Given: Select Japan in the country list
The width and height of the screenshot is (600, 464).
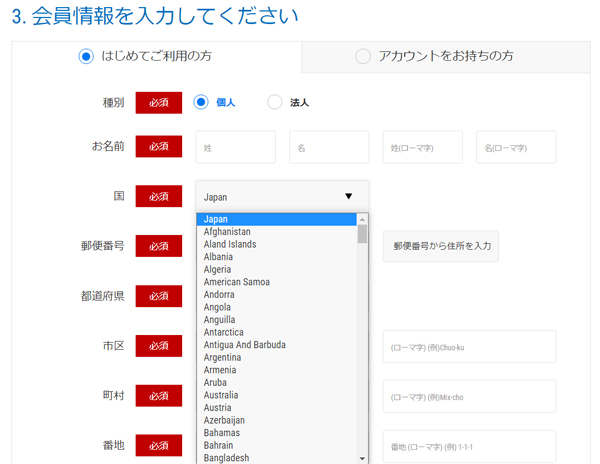Looking at the screenshot, I should [276, 219].
